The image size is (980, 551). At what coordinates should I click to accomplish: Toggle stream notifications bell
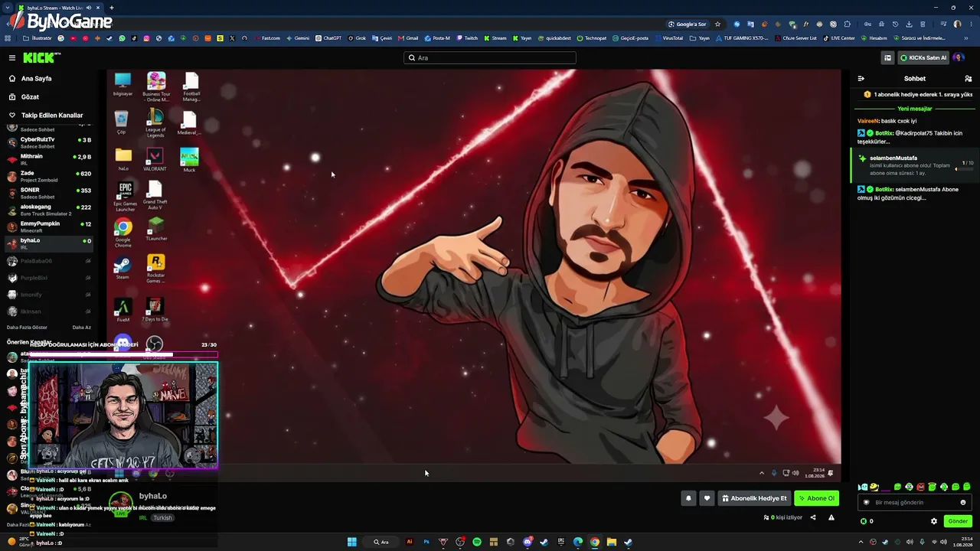[688, 498]
